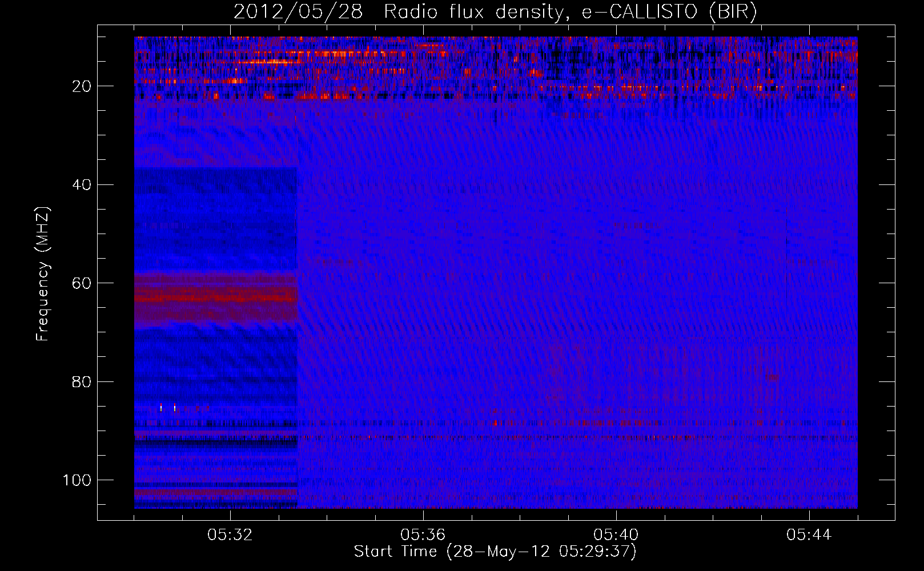Click the 100 MHz frequency tick label

point(77,480)
